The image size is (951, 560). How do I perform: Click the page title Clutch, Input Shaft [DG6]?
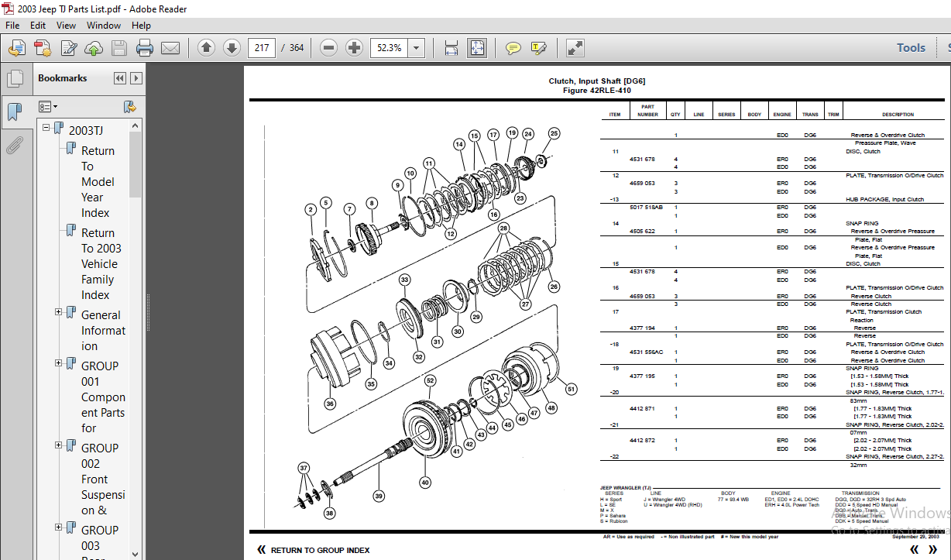[x=597, y=81]
